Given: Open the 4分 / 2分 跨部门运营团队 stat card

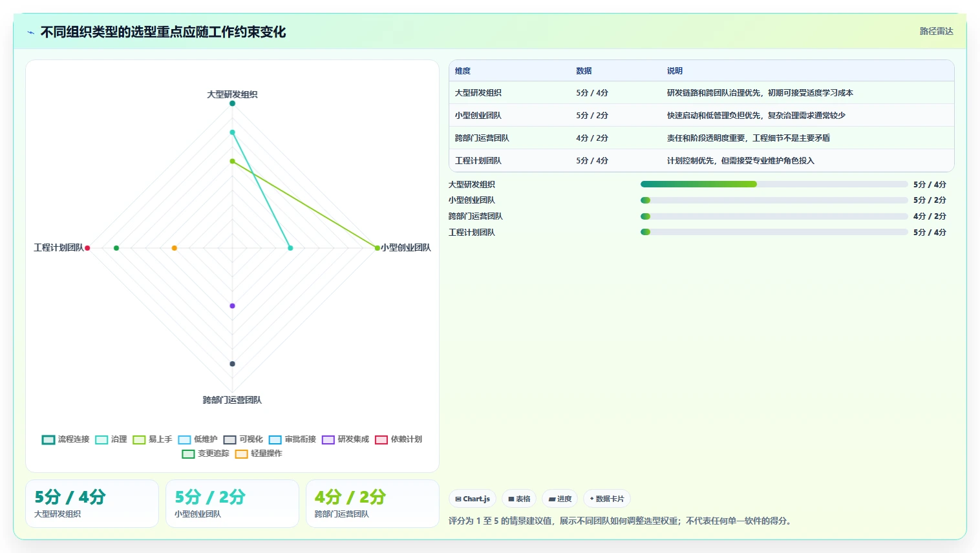Looking at the screenshot, I should pyautogui.click(x=372, y=503).
